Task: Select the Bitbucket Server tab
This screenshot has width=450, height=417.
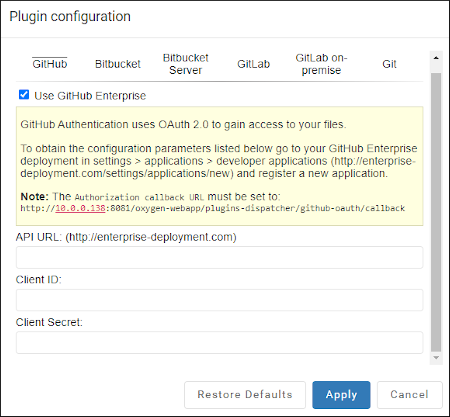Action: pyautogui.click(x=185, y=64)
